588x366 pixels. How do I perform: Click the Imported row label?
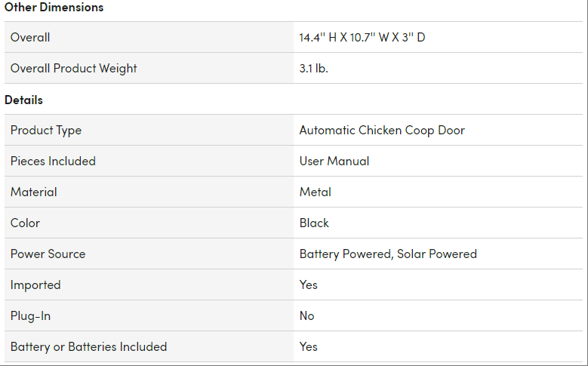[x=35, y=284]
